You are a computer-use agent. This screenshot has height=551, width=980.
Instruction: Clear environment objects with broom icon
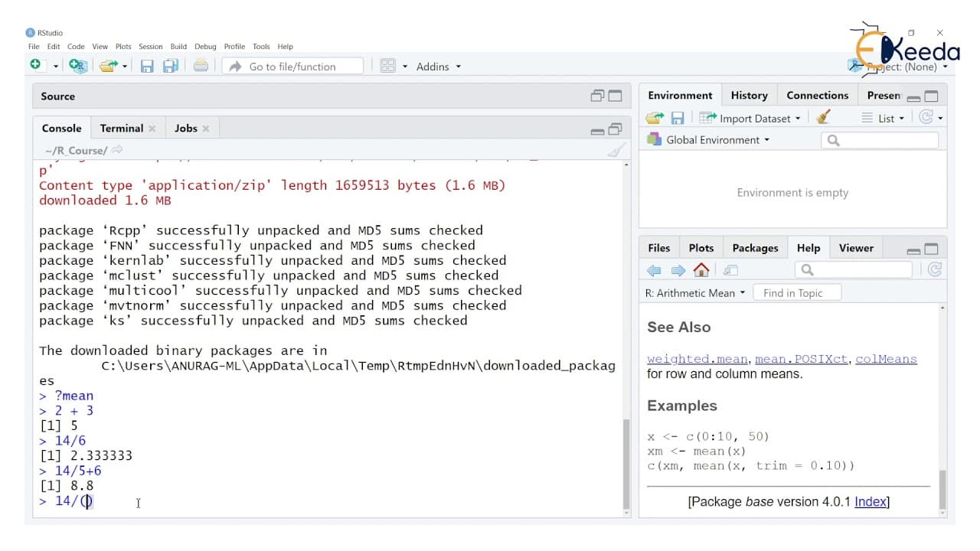(x=823, y=117)
